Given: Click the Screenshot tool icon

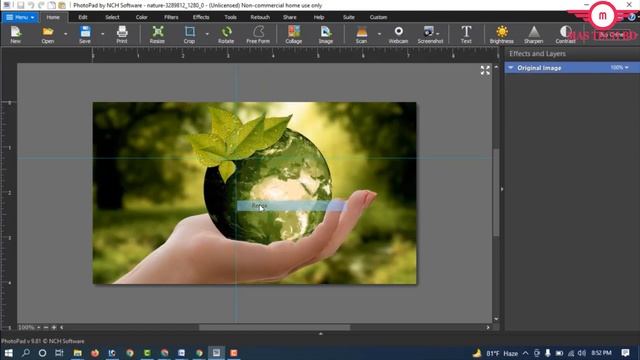Looking at the screenshot, I should (428, 32).
